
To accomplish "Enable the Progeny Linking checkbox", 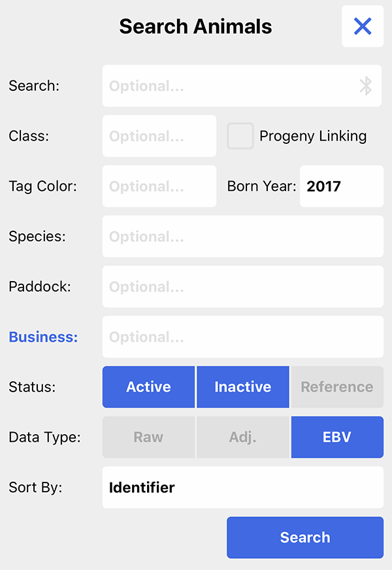I will pos(240,136).
